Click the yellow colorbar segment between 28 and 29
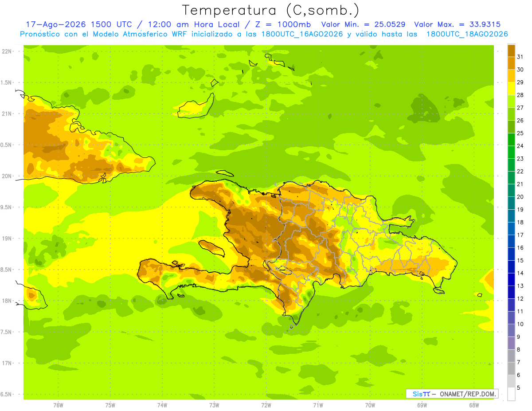 click(511, 89)
